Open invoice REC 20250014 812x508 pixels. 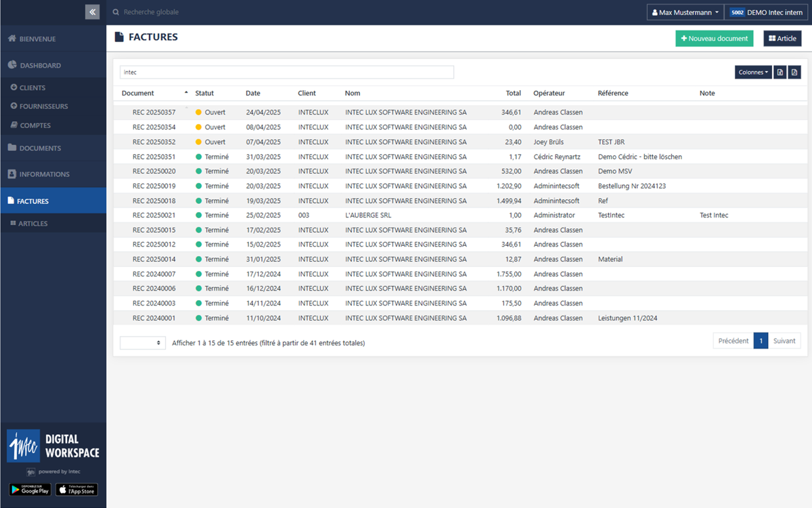154,259
